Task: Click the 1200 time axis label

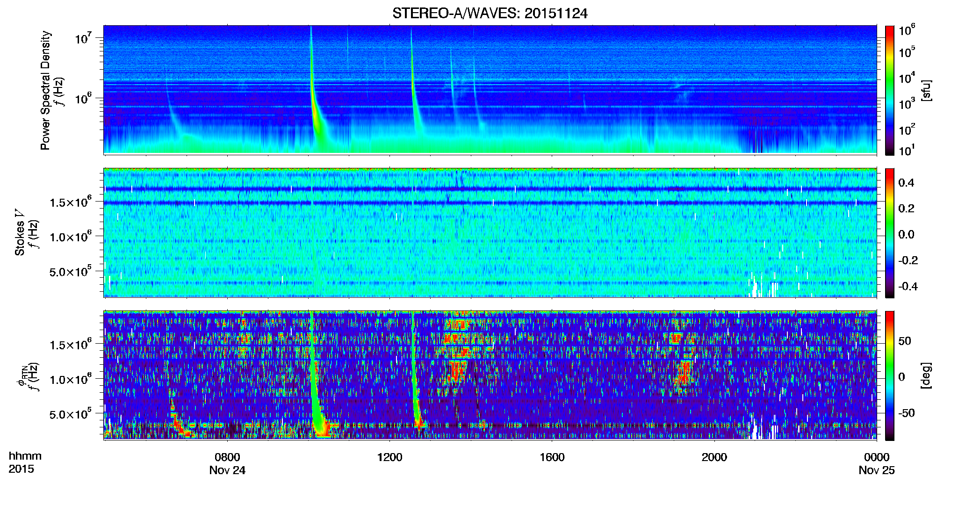Action: point(389,457)
